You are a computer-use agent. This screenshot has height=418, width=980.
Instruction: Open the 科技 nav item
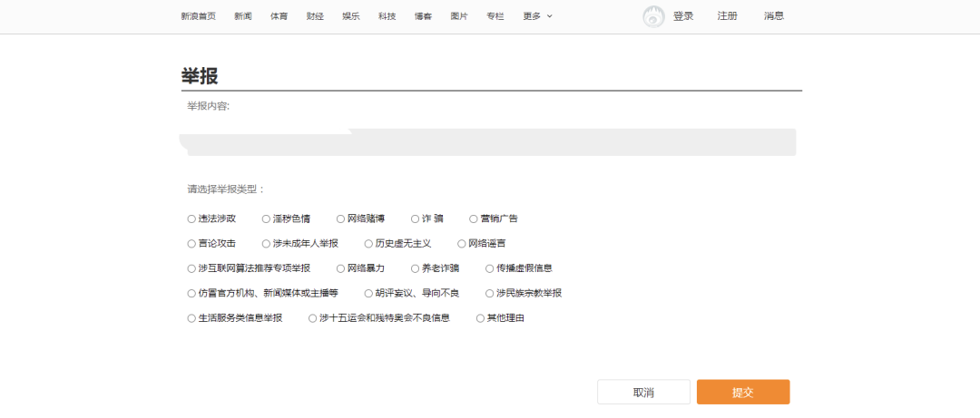pyautogui.click(x=387, y=17)
